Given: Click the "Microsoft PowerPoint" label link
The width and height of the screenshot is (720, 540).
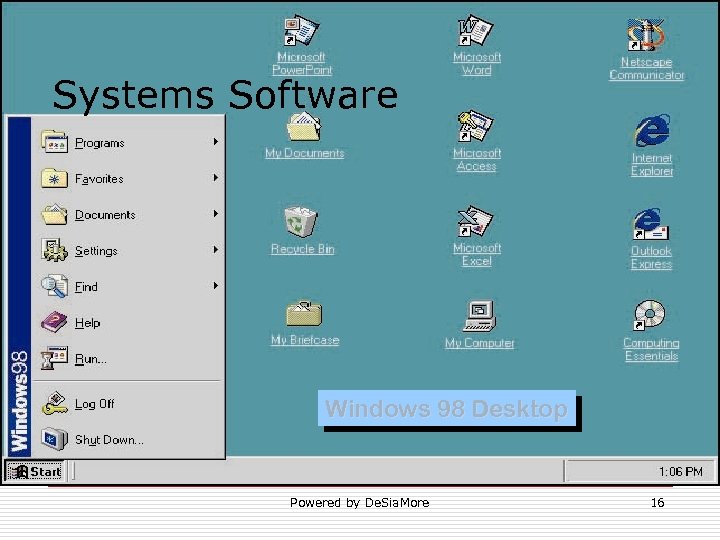Looking at the screenshot, I should click(x=301, y=63).
